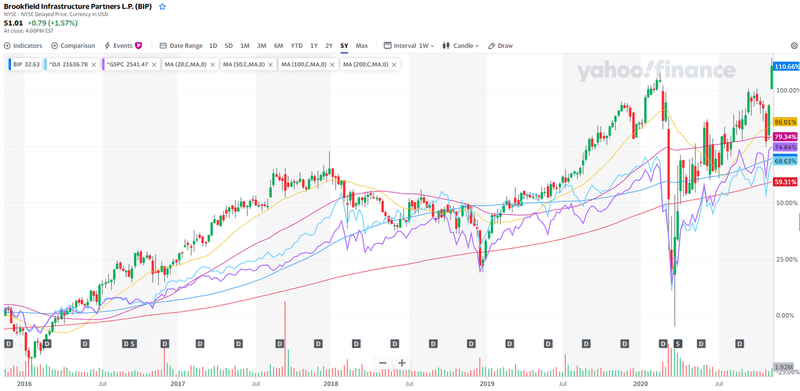Select the 1D range
Screen dimensions: 800x391
pyautogui.click(x=213, y=45)
